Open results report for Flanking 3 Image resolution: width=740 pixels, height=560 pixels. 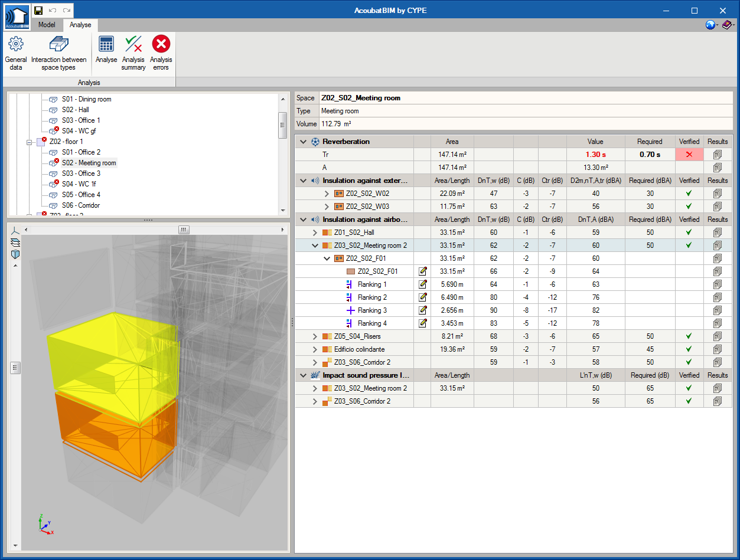click(718, 310)
